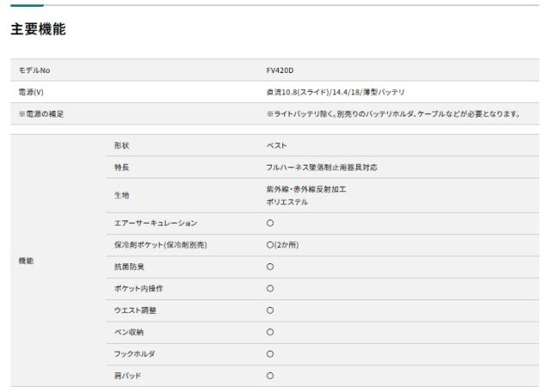Click the 生地 row label
Image resolution: width=549 pixels, height=392 pixels.
coord(122,196)
